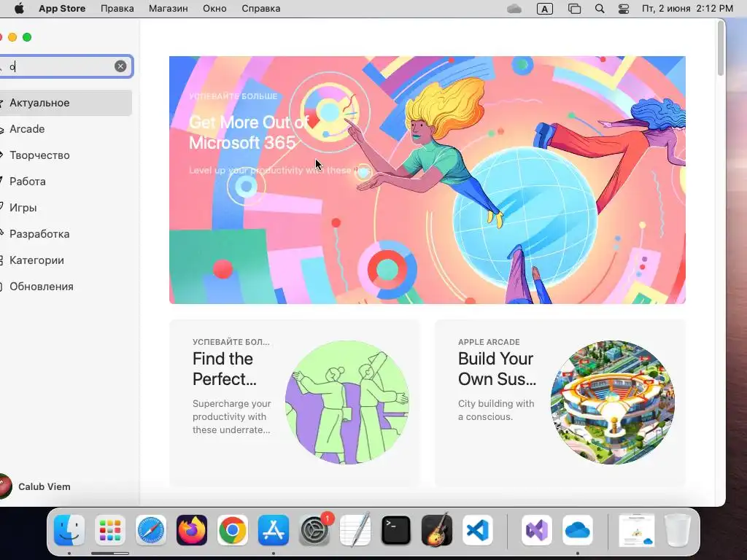Select Творчество in the sidebar
Viewport: 747px width, 560px height.
66,155
